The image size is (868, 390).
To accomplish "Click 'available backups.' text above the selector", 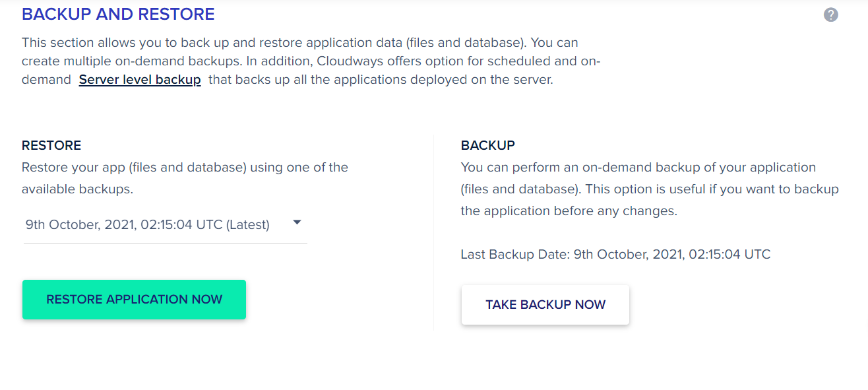I will [77, 189].
